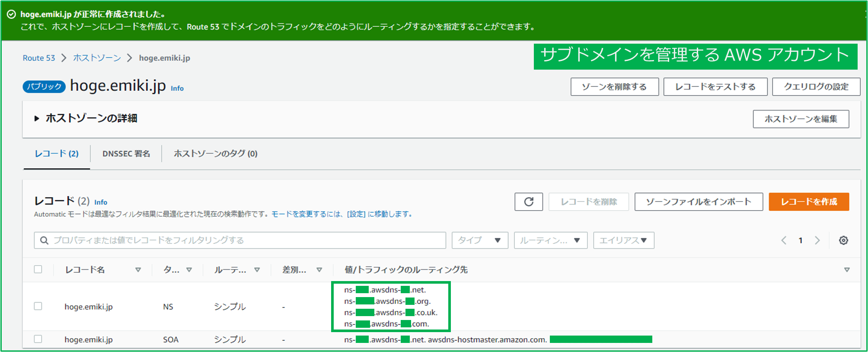Select the hoge.emiki.jp NS record checkbox
The image size is (868, 352).
pos(38,306)
